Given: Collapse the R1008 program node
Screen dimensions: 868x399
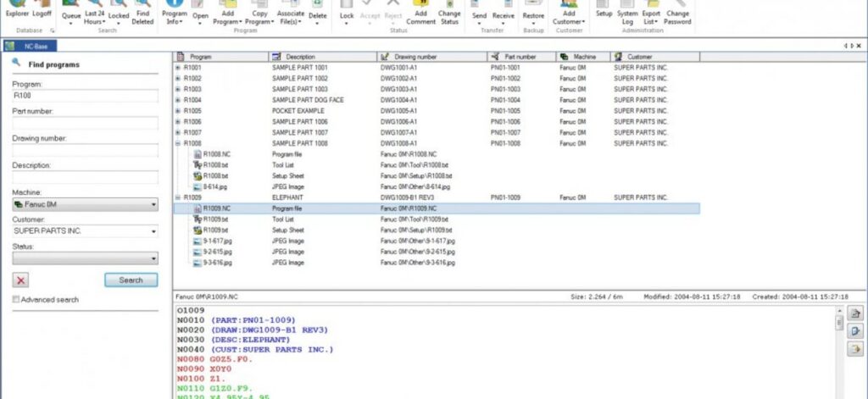Looking at the screenshot, I should (178, 143).
